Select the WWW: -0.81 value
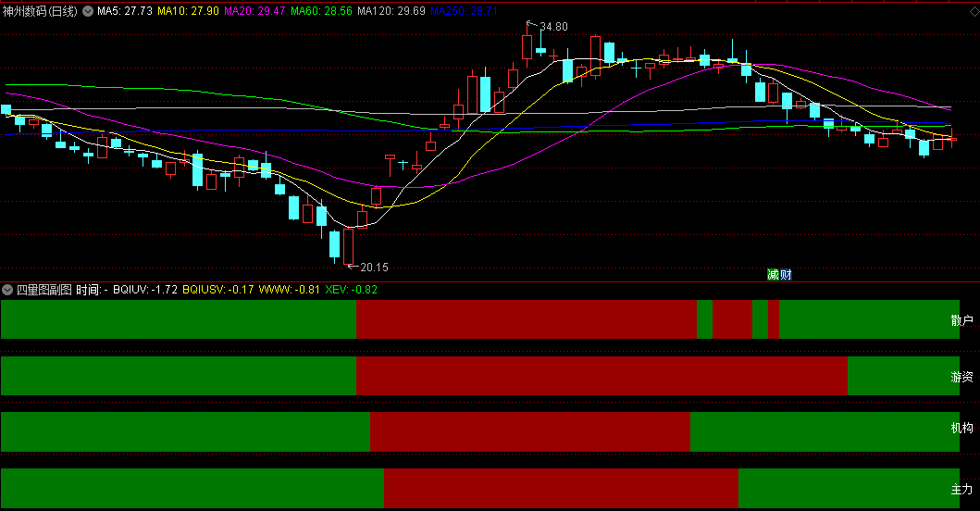This screenshot has width=980, height=511. (x=290, y=290)
